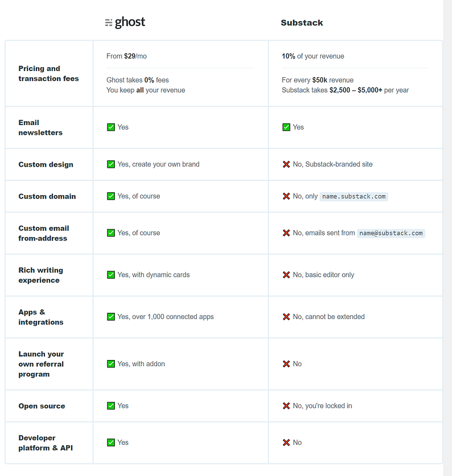The width and height of the screenshot is (455, 476).
Task: Click 'Ghost takes 0% fees' text
Action: [138, 80]
